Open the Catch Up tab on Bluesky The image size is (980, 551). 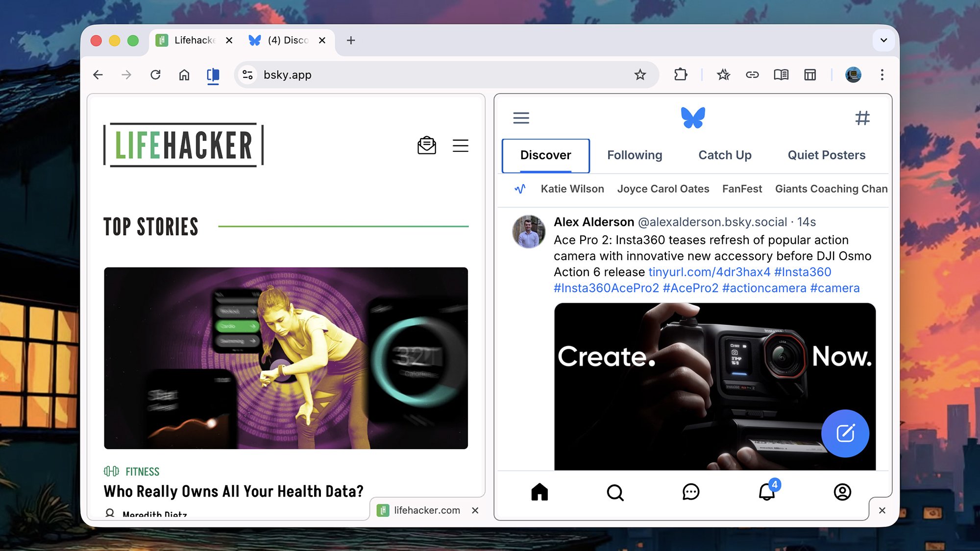724,155
